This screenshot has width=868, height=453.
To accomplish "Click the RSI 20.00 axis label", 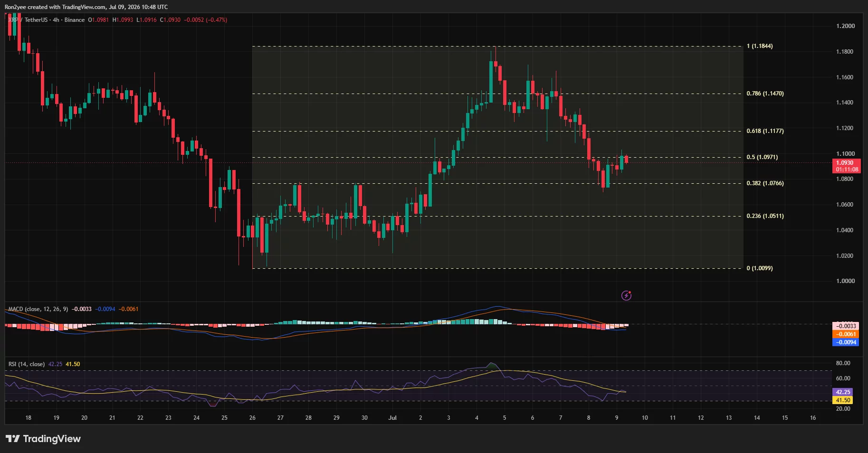I will click(843, 409).
